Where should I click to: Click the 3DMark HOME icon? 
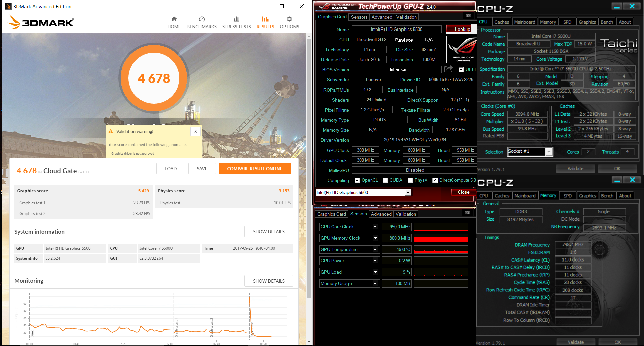tap(174, 19)
